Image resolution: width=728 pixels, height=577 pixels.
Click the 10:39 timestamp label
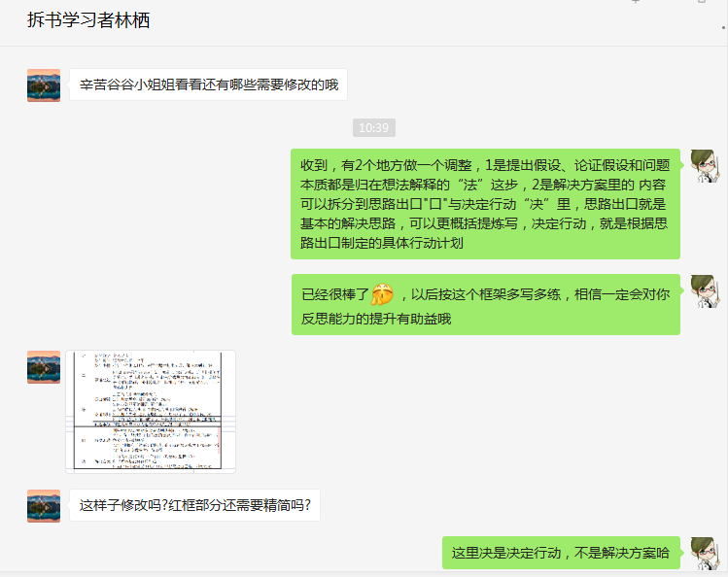point(374,127)
